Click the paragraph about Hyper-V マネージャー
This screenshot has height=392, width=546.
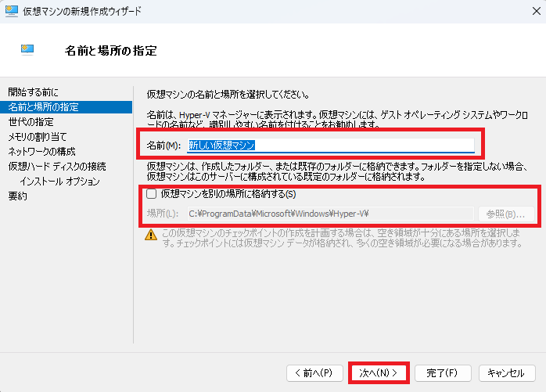[x=337, y=119]
